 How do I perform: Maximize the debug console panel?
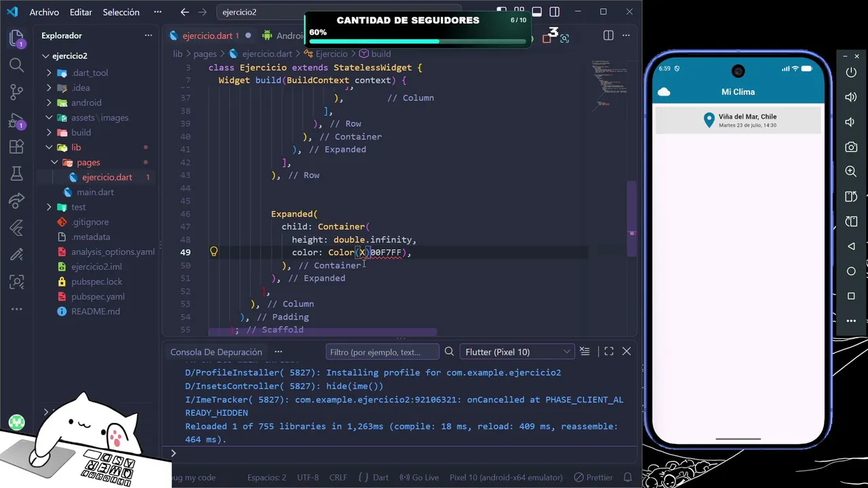point(608,351)
